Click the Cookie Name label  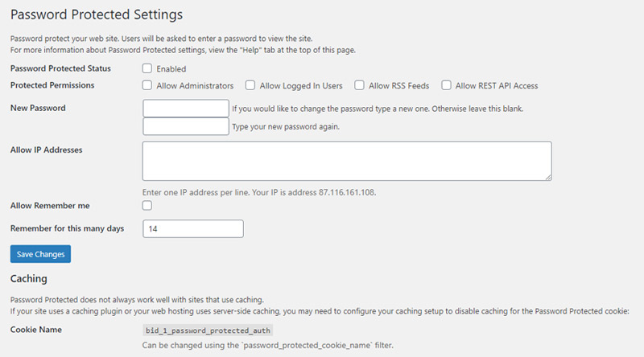click(x=36, y=330)
